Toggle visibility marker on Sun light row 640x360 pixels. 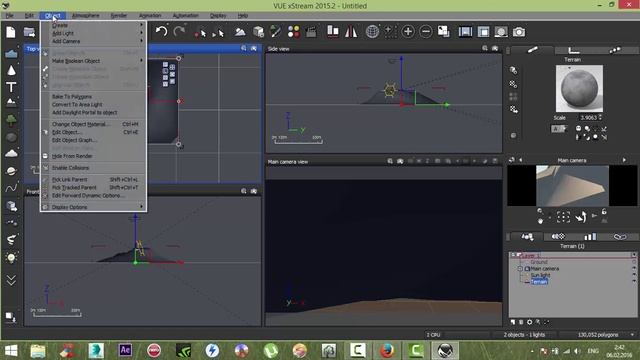[634, 275]
